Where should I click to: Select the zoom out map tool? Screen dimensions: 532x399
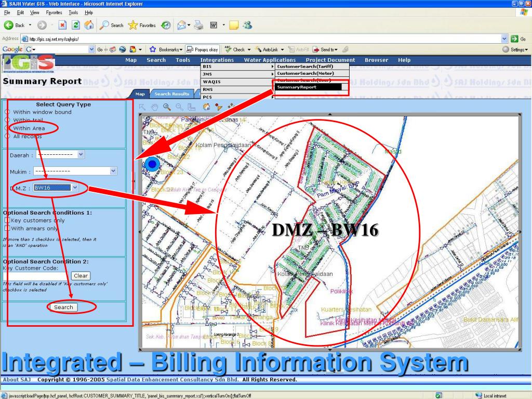(179, 107)
